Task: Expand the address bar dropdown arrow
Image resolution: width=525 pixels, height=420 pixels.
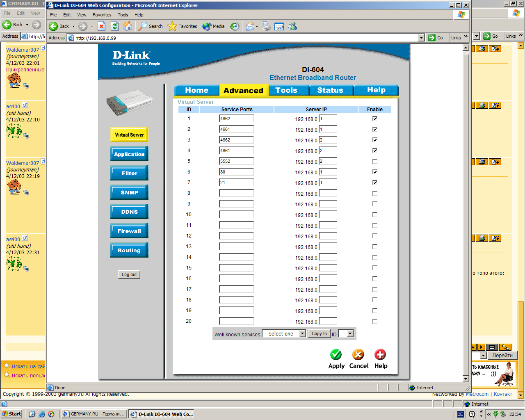Action: coord(421,38)
